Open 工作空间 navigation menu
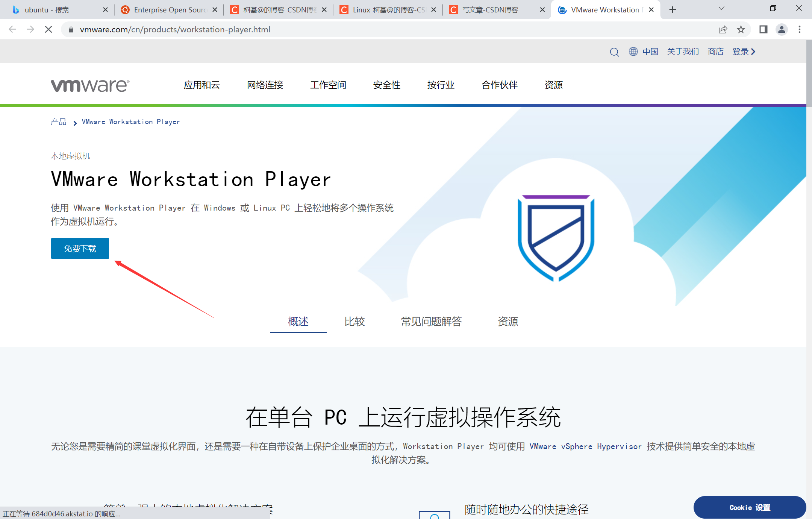This screenshot has height=519, width=812. coord(328,85)
